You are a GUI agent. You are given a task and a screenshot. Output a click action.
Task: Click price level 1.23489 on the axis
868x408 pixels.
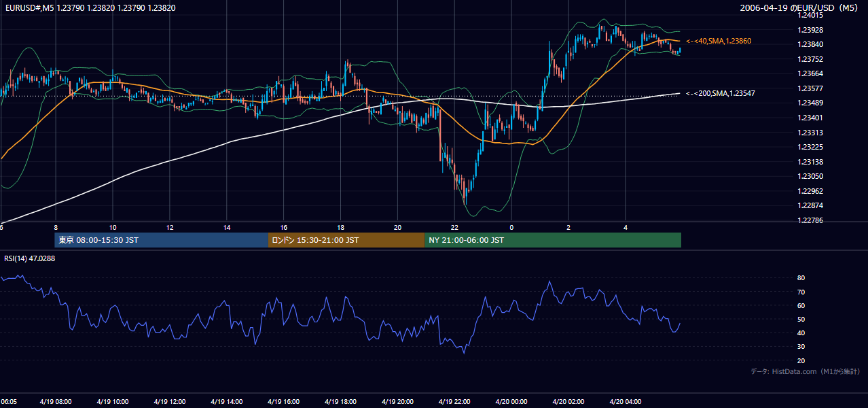pos(812,103)
